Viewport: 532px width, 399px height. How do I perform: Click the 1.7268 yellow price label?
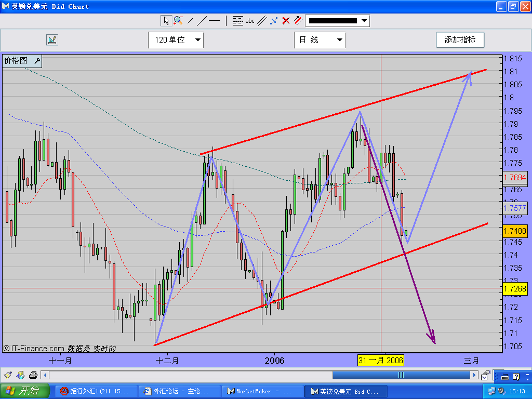[x=515, y=289]
